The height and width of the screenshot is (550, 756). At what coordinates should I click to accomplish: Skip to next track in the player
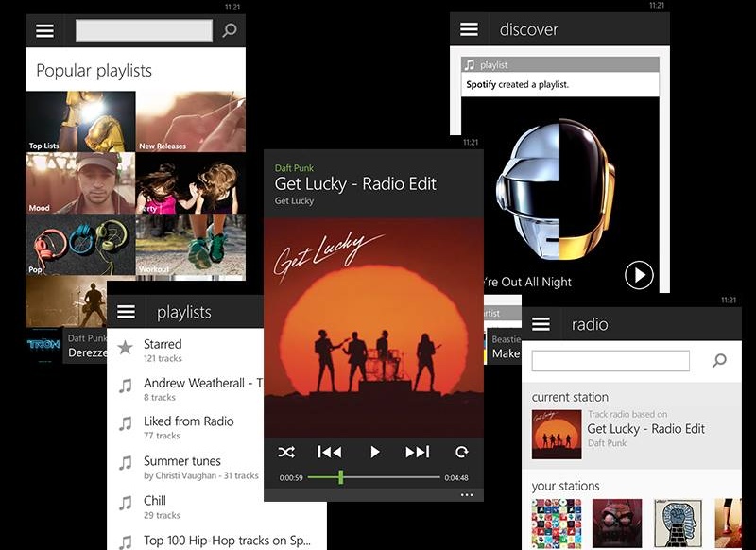click(x=417, y=452)
